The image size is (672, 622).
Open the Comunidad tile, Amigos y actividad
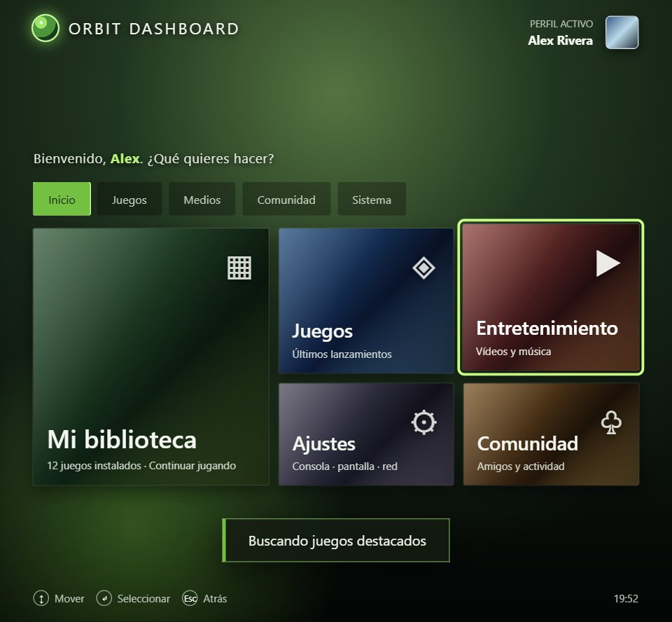pyautogui.click(x=551, y=434)
